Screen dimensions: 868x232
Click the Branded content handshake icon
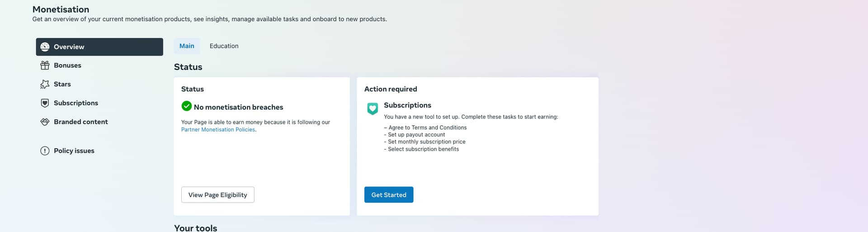tap(45, 122)
